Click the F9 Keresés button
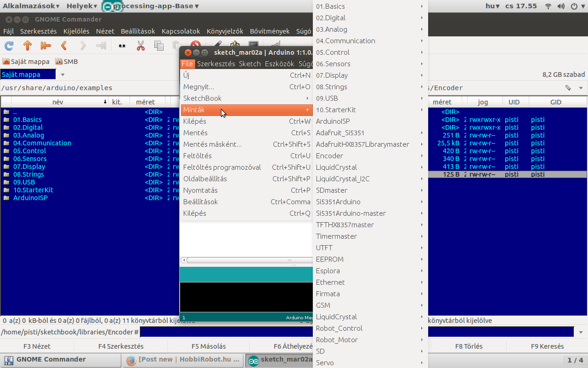This screenshot has height=368, width=588. coord(547,346)
